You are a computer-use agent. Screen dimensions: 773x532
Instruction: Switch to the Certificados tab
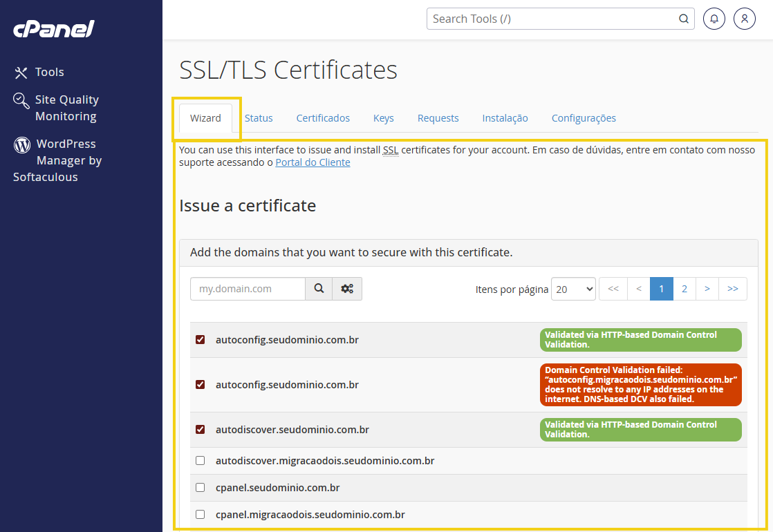pyautogui.click(x=323, y=118)
